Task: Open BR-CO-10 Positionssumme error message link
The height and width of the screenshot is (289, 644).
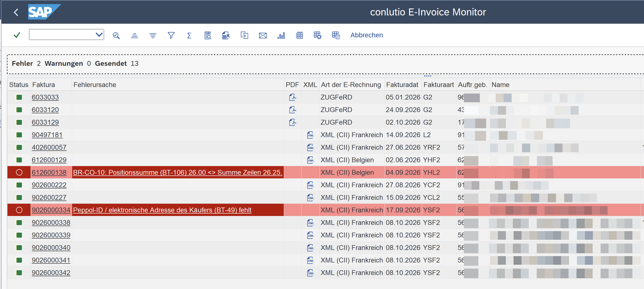Action: click(x=177, y=173)
